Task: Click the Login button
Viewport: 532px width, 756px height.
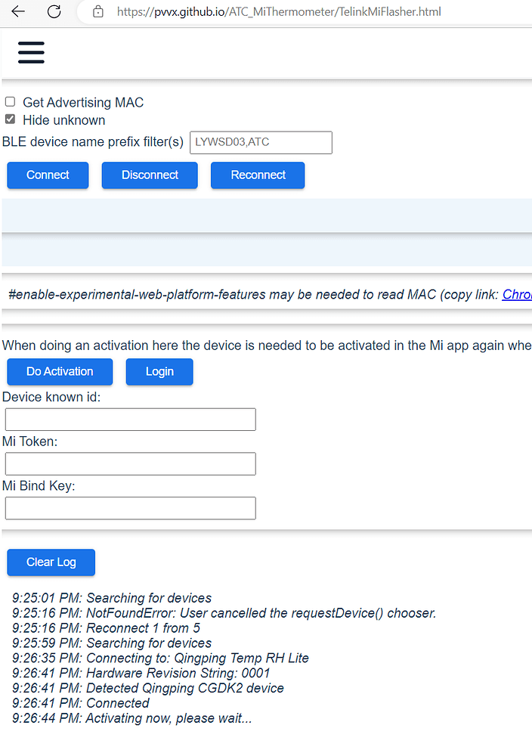Action: point(159,371)
